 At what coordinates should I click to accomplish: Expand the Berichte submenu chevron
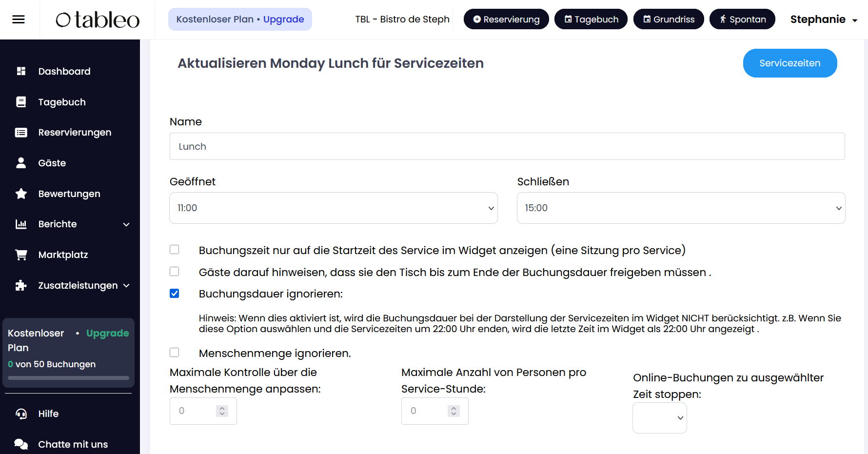pyautogui.click(x=126, y=224)
